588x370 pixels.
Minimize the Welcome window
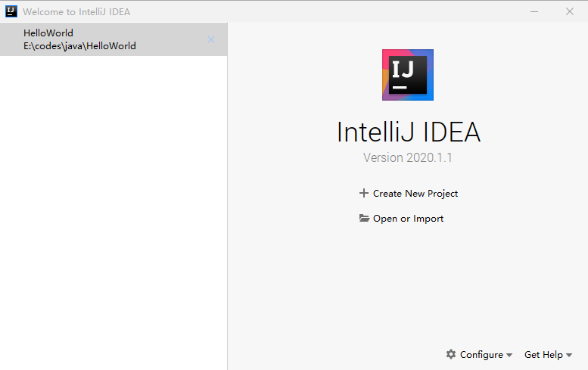pos(535,11)
